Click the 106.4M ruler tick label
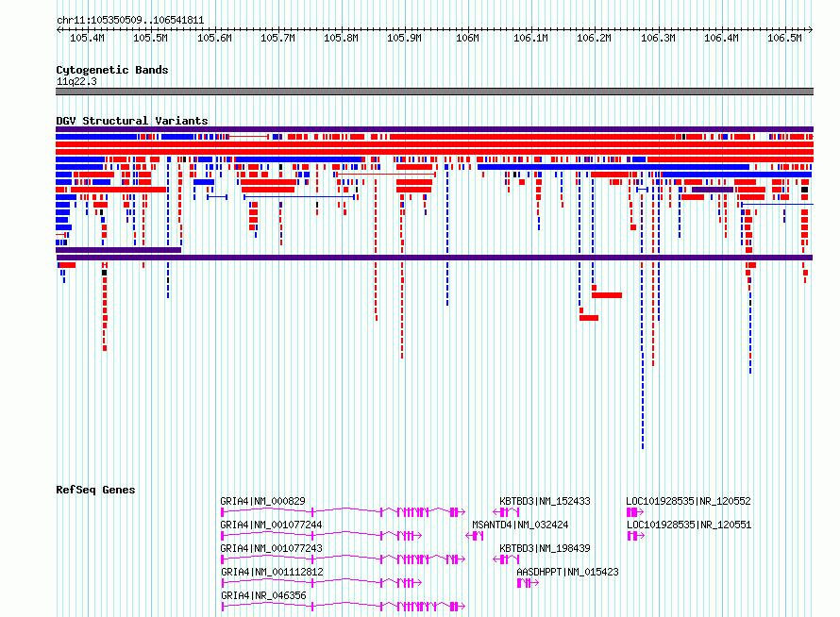 pyautogui.click(x=721, y=38)
